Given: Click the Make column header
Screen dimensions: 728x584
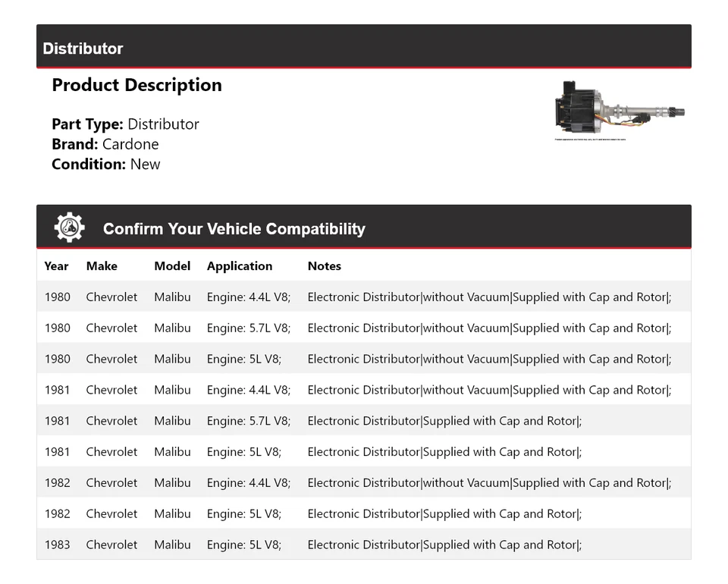Looking at the screenshot, I should coord(102,266).
